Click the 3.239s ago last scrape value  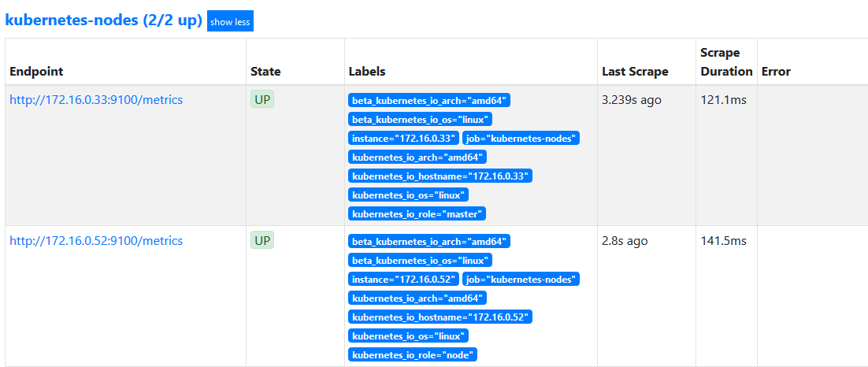[632, 100]
